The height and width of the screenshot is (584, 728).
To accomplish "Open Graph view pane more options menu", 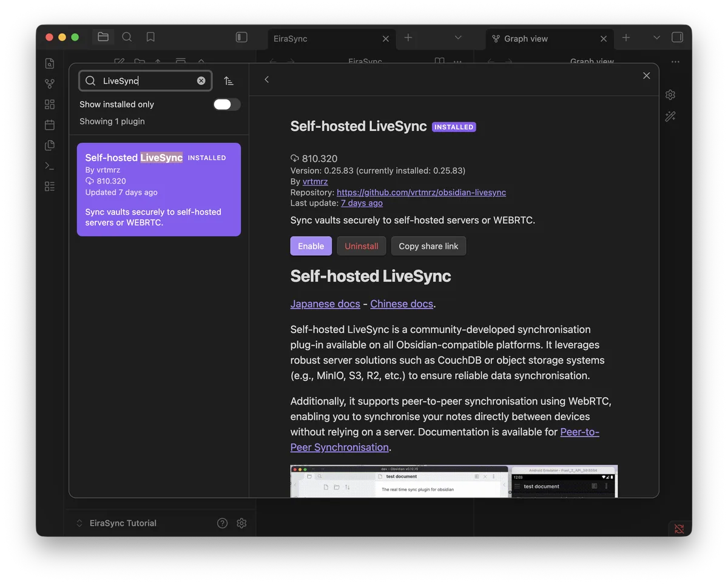I will tap(675, 62).
